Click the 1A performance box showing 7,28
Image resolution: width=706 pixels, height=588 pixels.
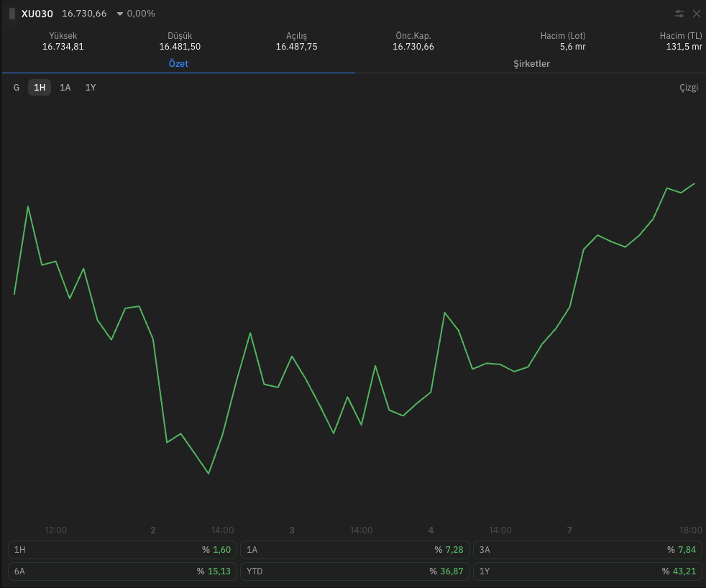pos(355,550)
